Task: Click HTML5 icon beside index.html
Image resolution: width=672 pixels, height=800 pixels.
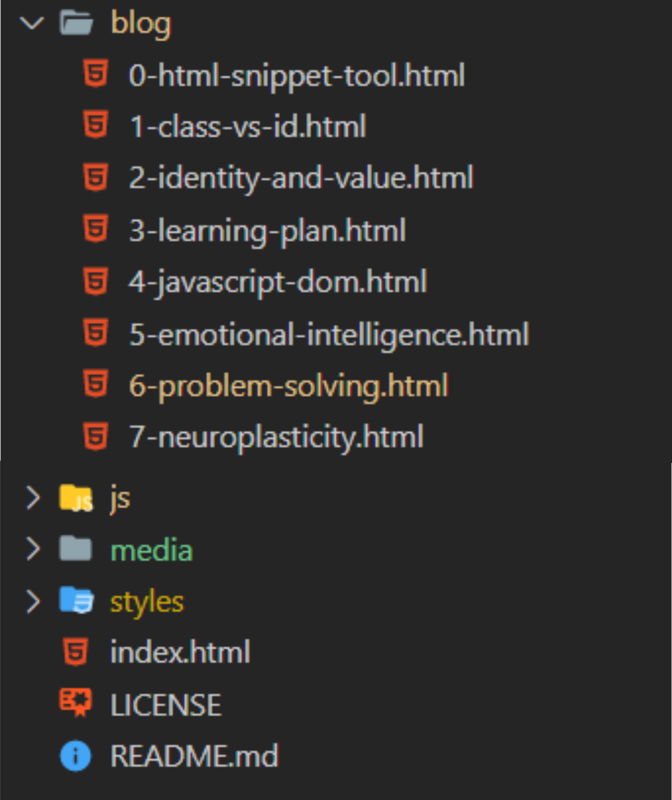Action: point(75,652)
